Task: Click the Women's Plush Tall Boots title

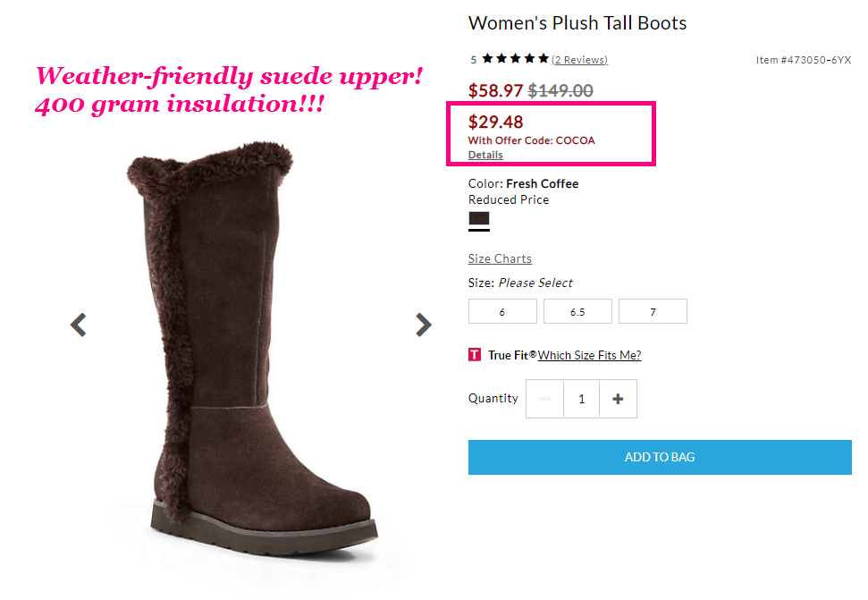Action: click(x=577, y=23)
